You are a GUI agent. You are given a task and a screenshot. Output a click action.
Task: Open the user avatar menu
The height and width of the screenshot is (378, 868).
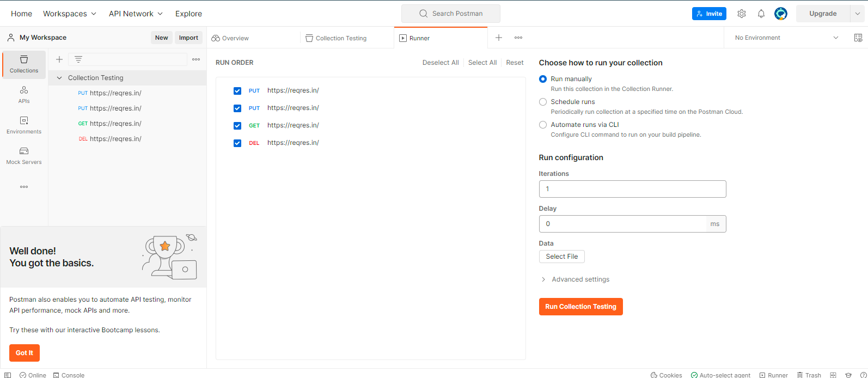(x=781, y=14)
